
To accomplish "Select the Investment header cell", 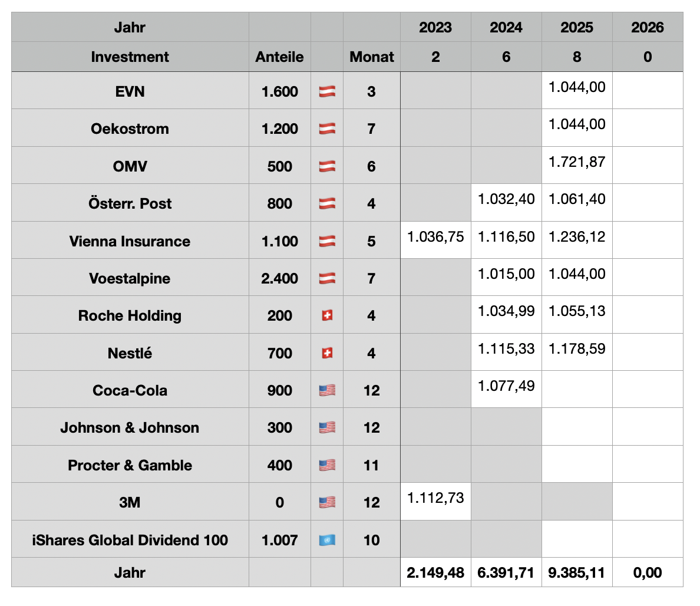I will [x=130, y=57].
